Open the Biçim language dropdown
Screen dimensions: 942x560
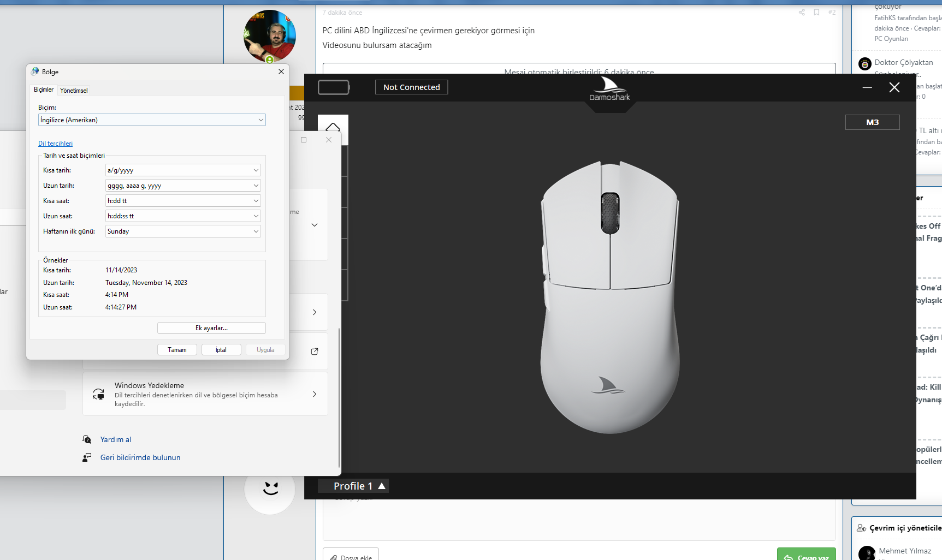click(152, 120)
